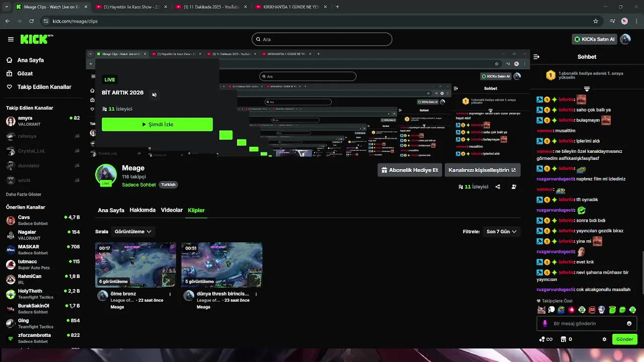Screen dimensions: 644x362
Task: Switch to the Hakkımda tab
Action: coord(142,210)
